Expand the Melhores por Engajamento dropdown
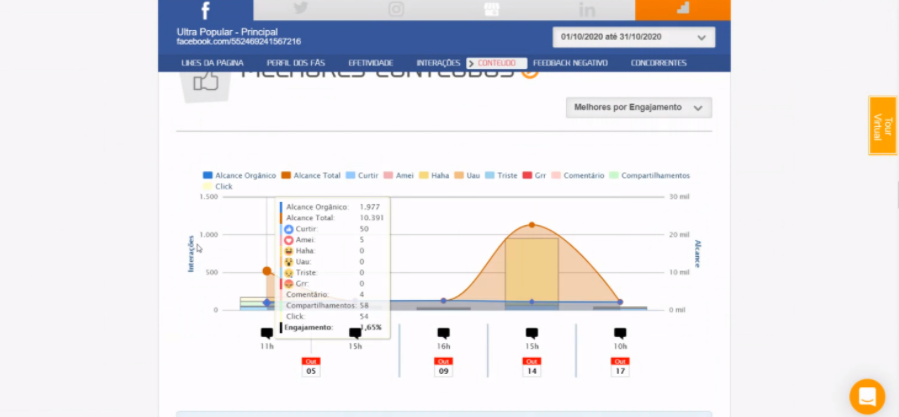The height and width of the screenshot is (417, 899). click(x=638, y=107)
